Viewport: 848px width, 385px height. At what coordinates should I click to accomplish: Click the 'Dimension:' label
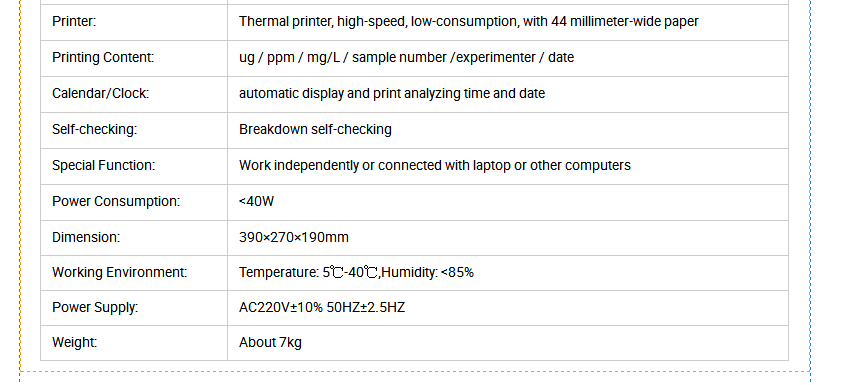click(86, 237)
